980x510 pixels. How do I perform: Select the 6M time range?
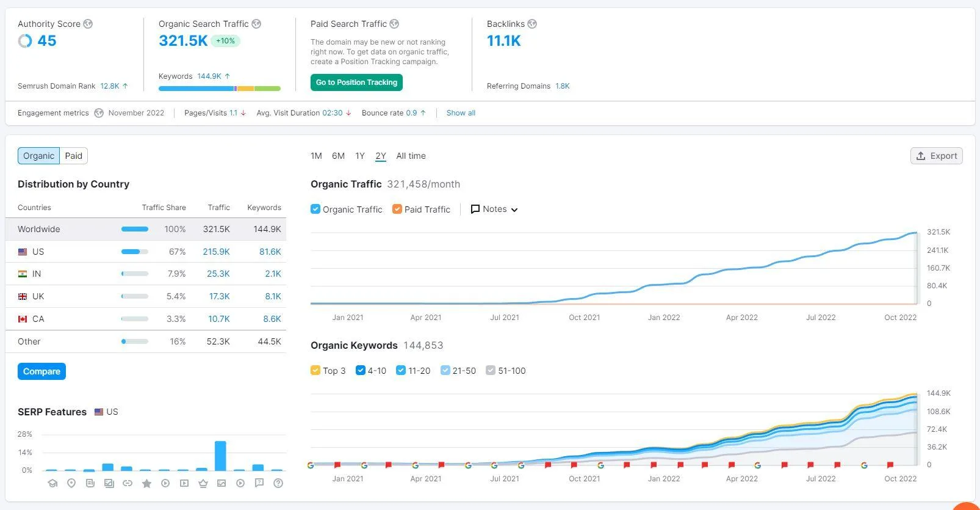click(x=338, y=156)
